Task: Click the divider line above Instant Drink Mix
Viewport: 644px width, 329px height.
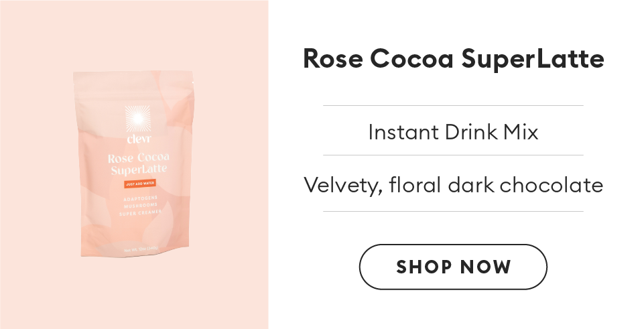Action: [453, 106]
